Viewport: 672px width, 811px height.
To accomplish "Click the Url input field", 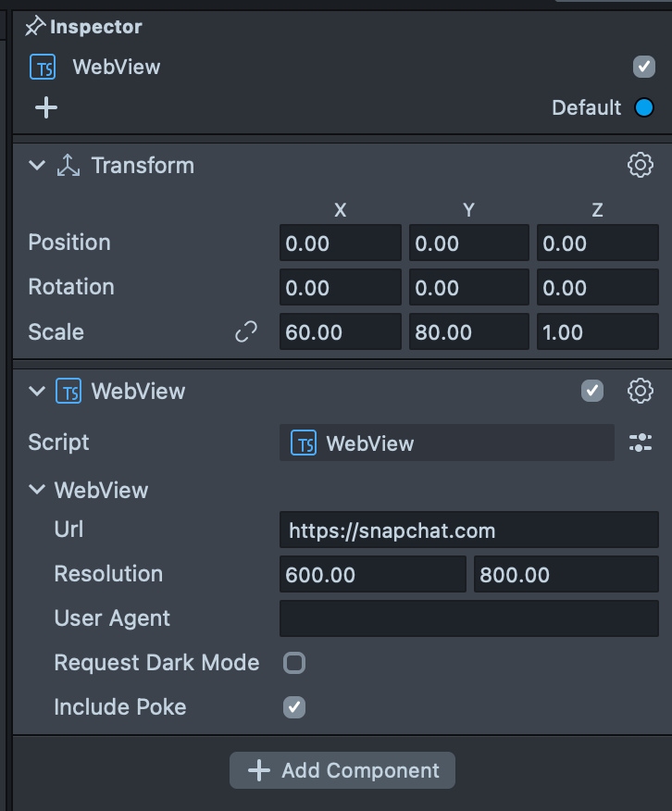I will click(x=468, y=530).
